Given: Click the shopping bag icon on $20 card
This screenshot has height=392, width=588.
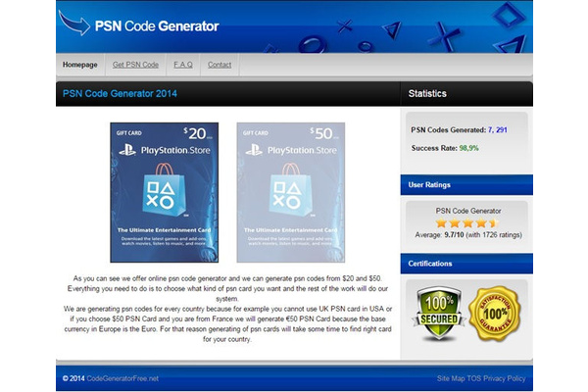Looking at the screenshot, I should 164,190.
